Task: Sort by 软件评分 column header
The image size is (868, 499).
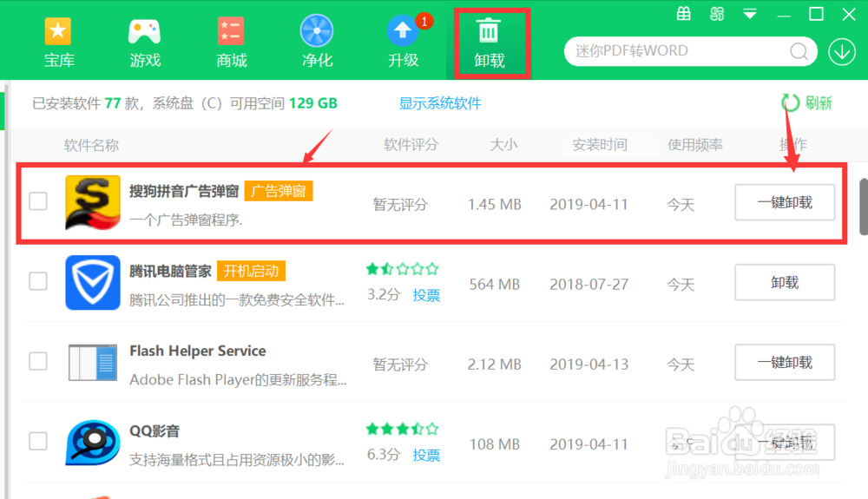Action: pos(411,145)
